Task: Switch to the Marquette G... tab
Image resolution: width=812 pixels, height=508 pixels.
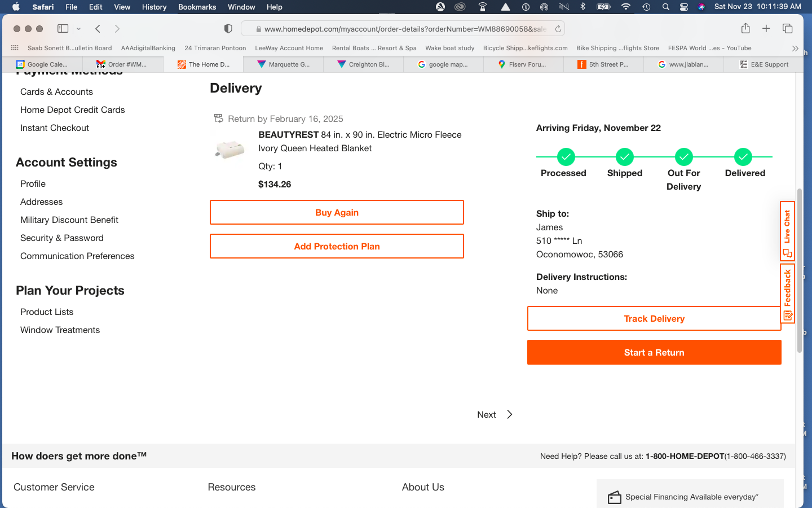Action: pyautogui.click(x=284, y=64)
